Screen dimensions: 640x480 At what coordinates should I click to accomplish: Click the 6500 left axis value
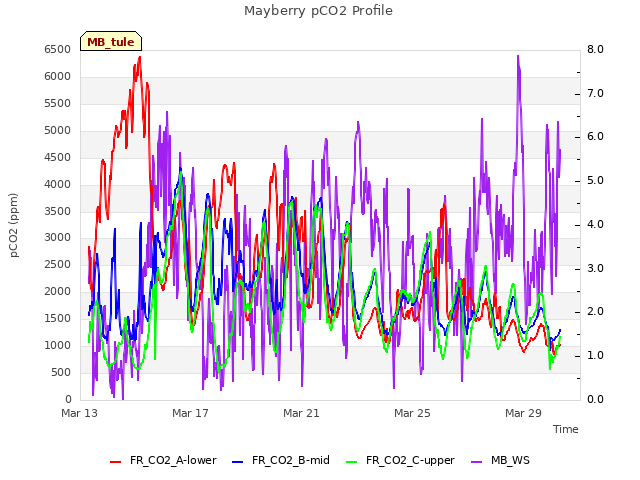click(58, 49)
